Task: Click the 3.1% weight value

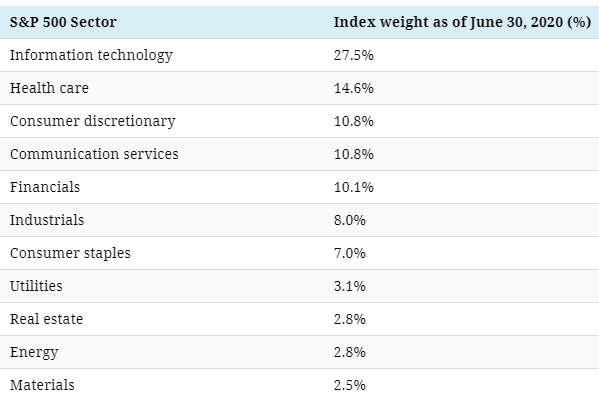Action: 350,286
